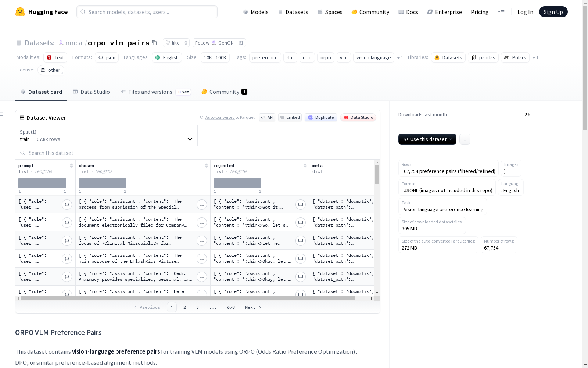This screenshot has height=368, width=588.
Task: Sort by the prompt column
Action: coord(71,166)
